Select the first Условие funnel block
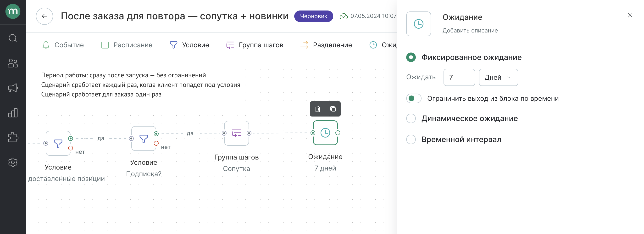This screenshot has height=234, width=644. 58,143
